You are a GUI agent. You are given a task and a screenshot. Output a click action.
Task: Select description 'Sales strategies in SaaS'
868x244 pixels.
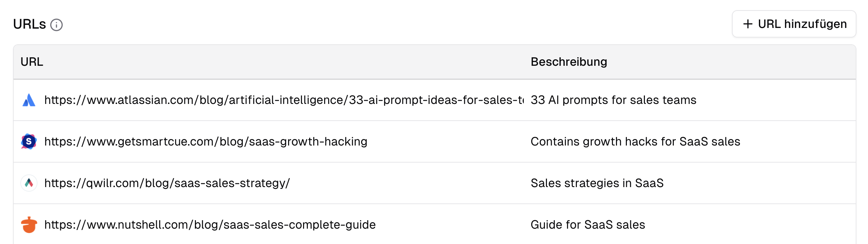click(597, 183)
